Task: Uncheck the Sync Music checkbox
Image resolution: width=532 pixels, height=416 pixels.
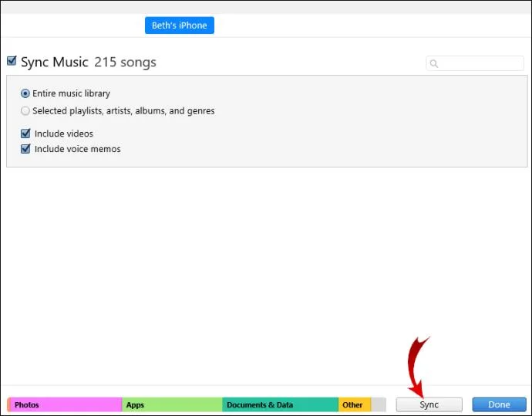Action: (12, 61)
